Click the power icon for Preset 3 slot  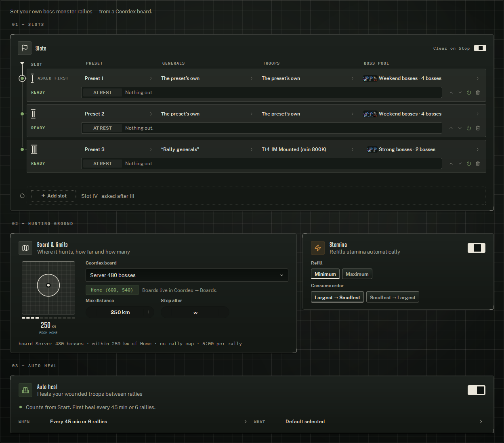(x=469, y=164)
